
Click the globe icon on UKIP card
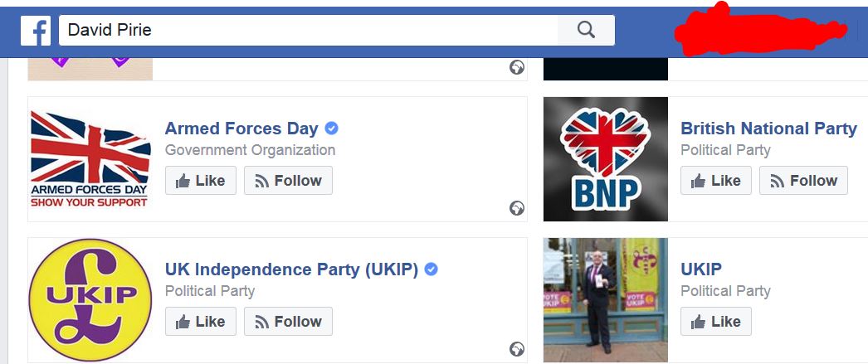point(517,349)
